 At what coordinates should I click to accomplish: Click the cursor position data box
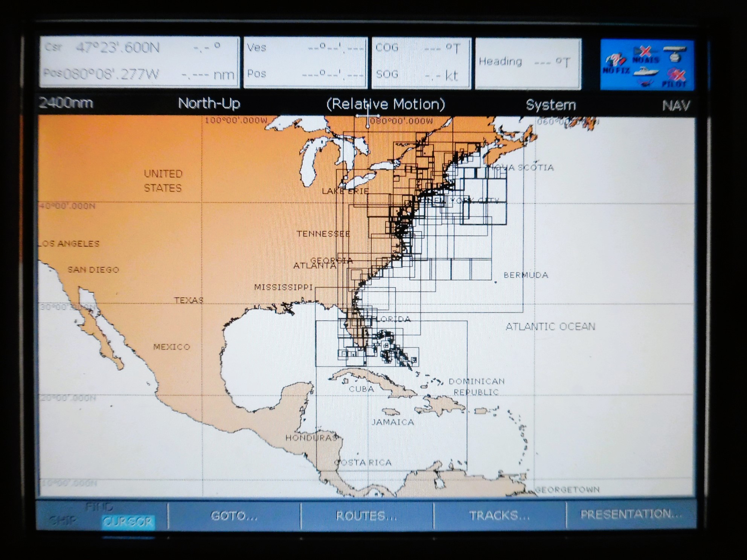140,62
